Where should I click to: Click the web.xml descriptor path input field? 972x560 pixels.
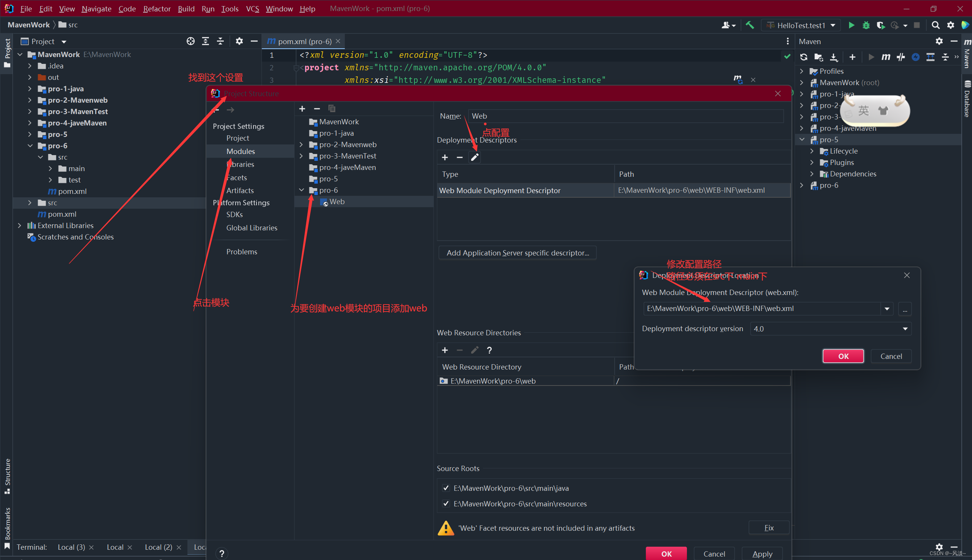(x=762, y=308)
